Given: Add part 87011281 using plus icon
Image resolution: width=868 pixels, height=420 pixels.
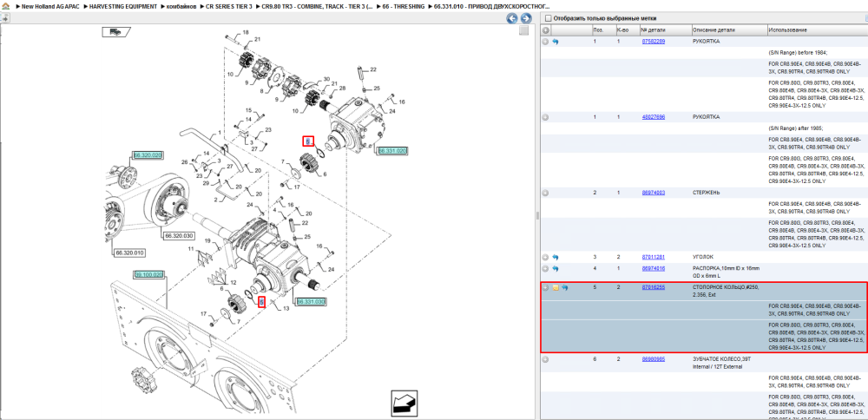Looking at the screenshot, I should [x=545, y=258].
